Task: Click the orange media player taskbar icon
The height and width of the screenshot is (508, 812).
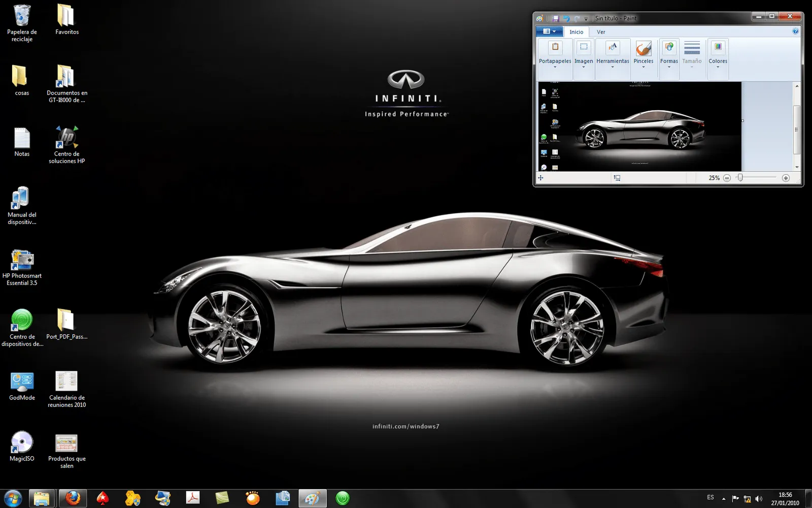Action: tap(252, 498)
